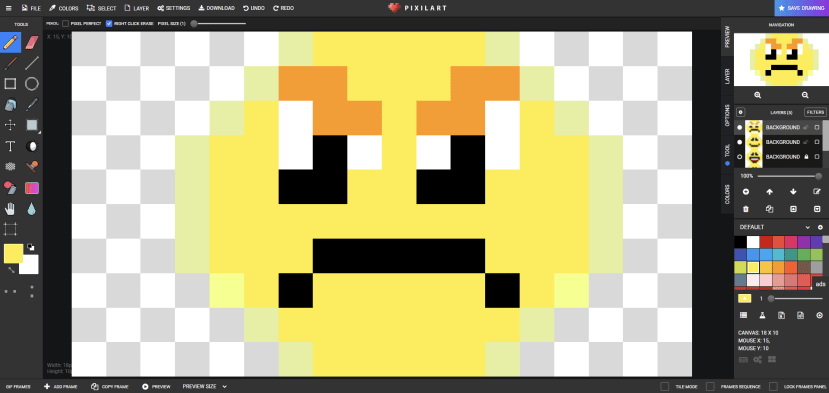Select the Hand pan tool
829x393 pixels.
click(x=11, y=208)
